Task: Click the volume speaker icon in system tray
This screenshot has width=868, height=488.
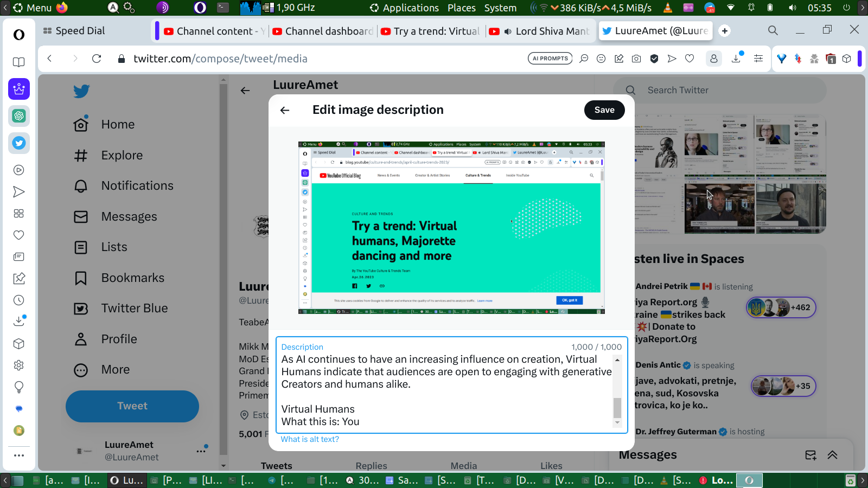Action: coord(793,8)
